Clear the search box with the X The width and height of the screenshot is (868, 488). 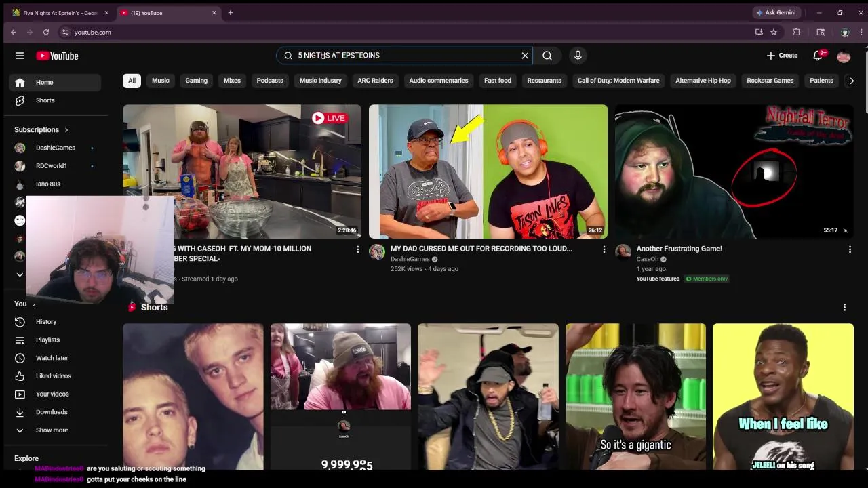tap(525, 56)
